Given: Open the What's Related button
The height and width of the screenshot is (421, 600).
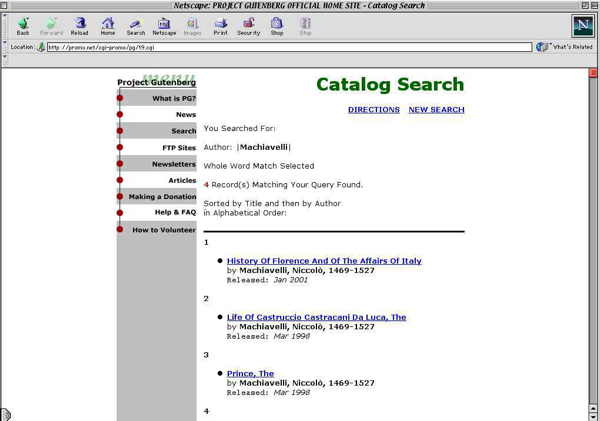Looking at the screenshot, I should pos(564,47).
